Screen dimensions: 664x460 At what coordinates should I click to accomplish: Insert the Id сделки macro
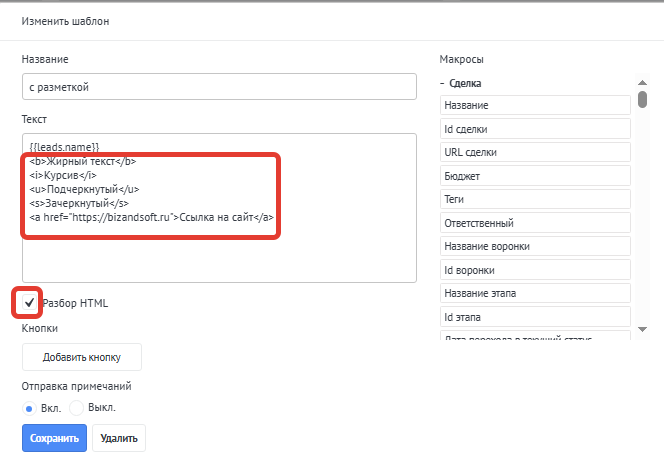pyautogui.click(x=535, y=129)
